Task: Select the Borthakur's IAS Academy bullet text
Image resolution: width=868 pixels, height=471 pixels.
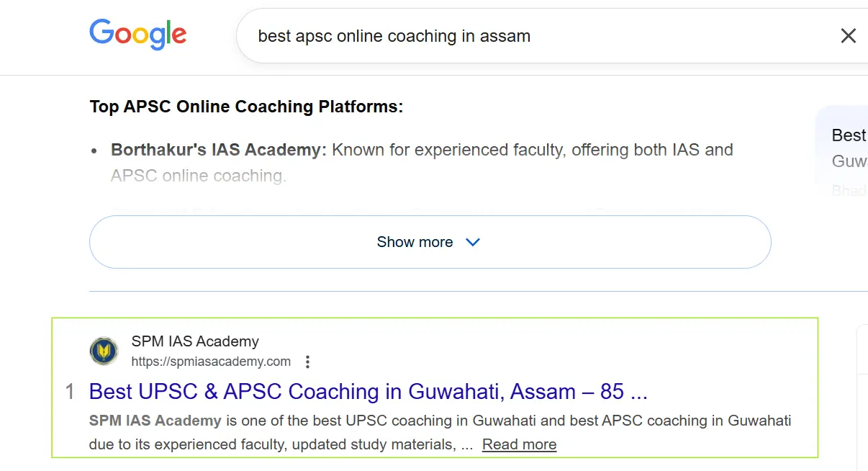Action: coord(218,150)
